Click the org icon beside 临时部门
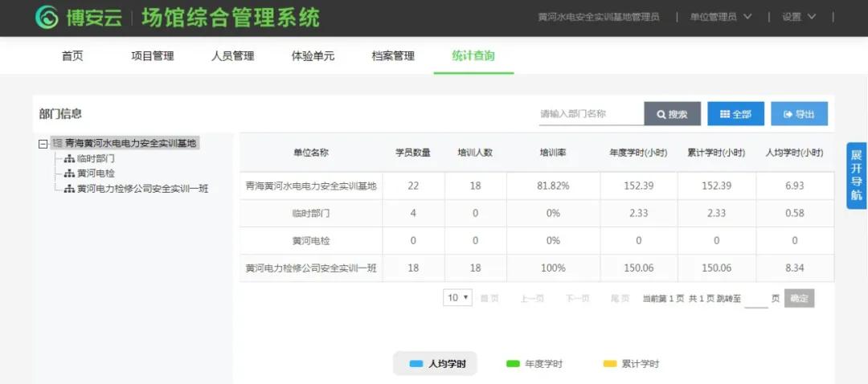 coord(70,159)
